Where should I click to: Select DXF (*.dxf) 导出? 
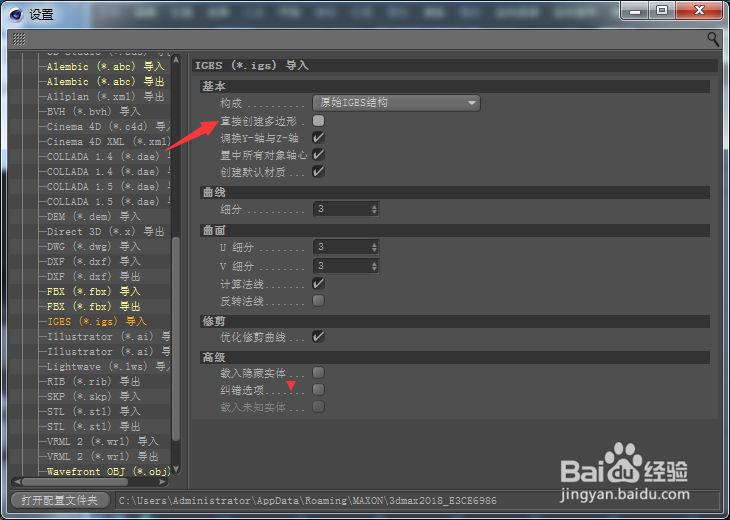94,277
